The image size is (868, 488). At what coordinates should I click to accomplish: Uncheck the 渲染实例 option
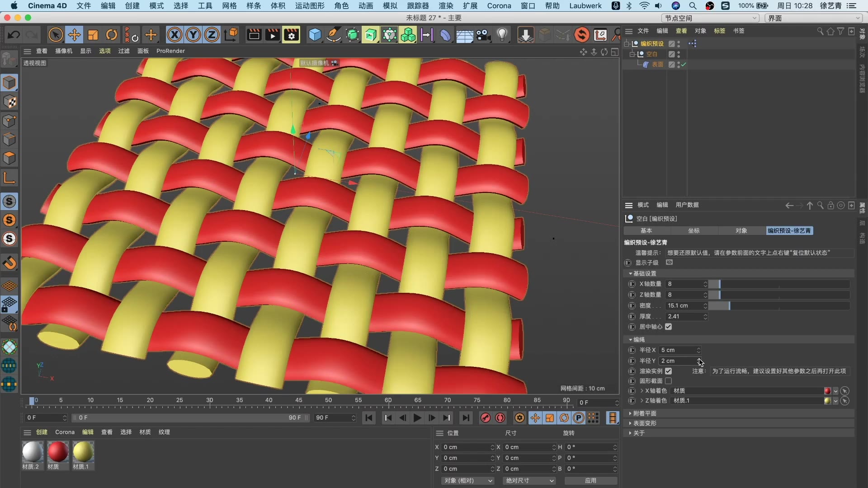668,371
